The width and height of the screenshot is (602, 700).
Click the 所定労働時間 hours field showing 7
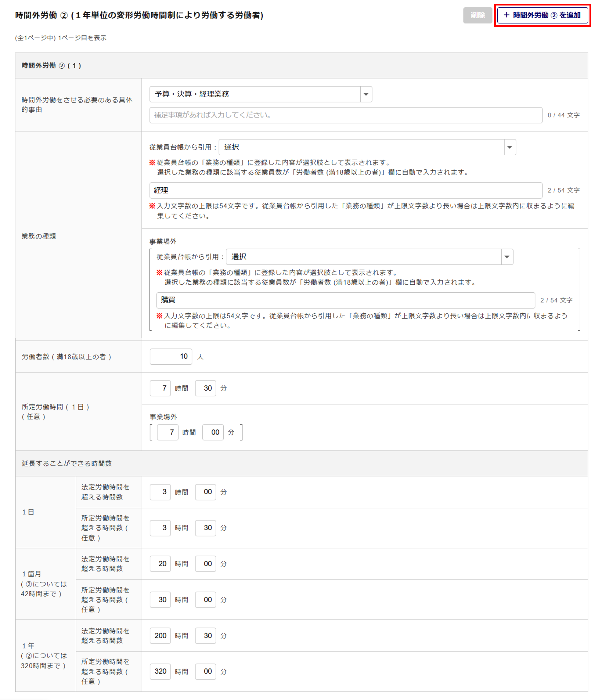[x=160, y=388]
